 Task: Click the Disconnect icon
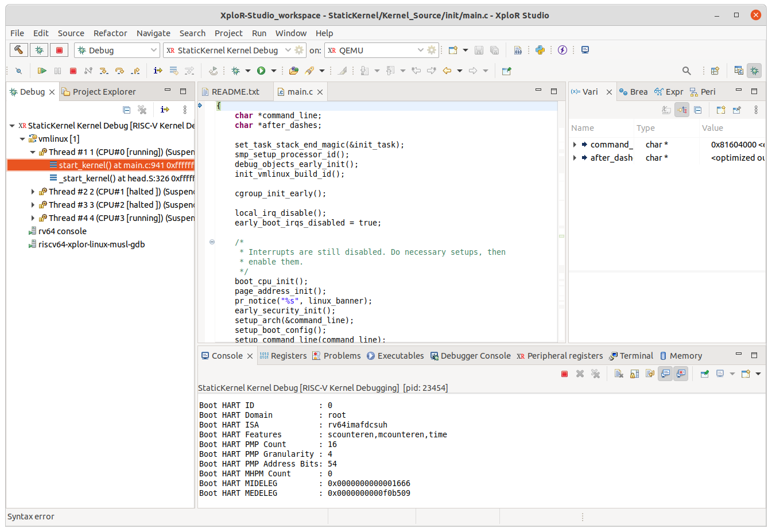[x=88, y=71]
